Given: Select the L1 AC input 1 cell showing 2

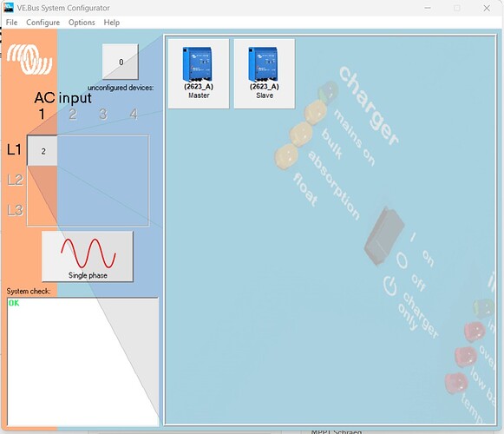Looking at the screenshot, I should coord(43,151).
